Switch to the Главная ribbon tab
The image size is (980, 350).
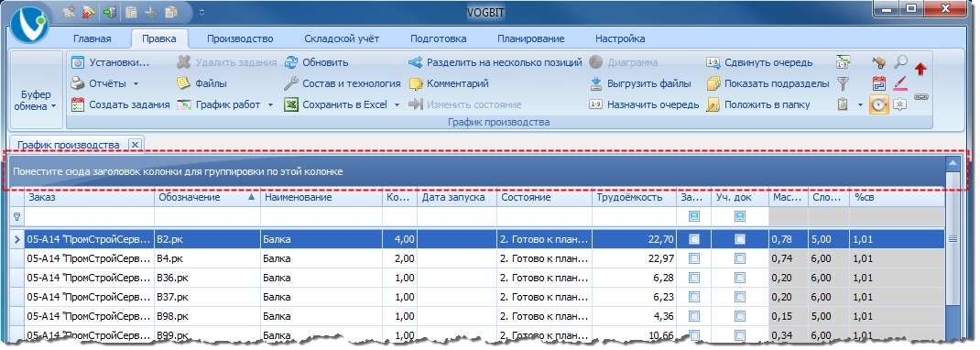click(x=92, y=38)
